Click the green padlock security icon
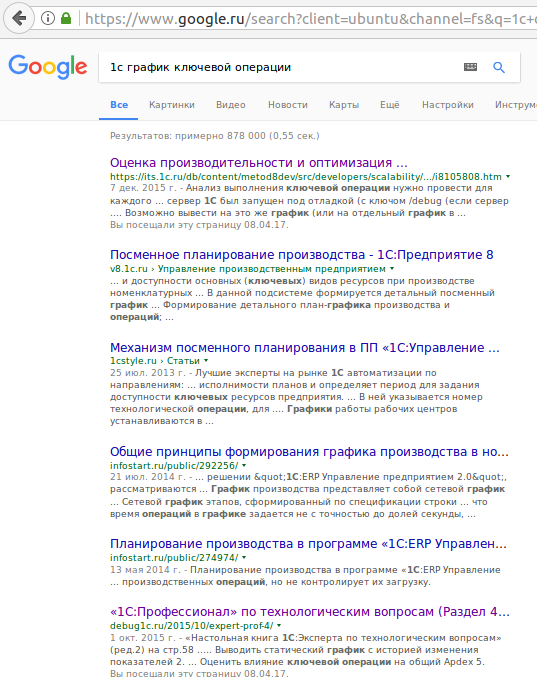This screenshot has width=537, height=677. click(66, 19)
